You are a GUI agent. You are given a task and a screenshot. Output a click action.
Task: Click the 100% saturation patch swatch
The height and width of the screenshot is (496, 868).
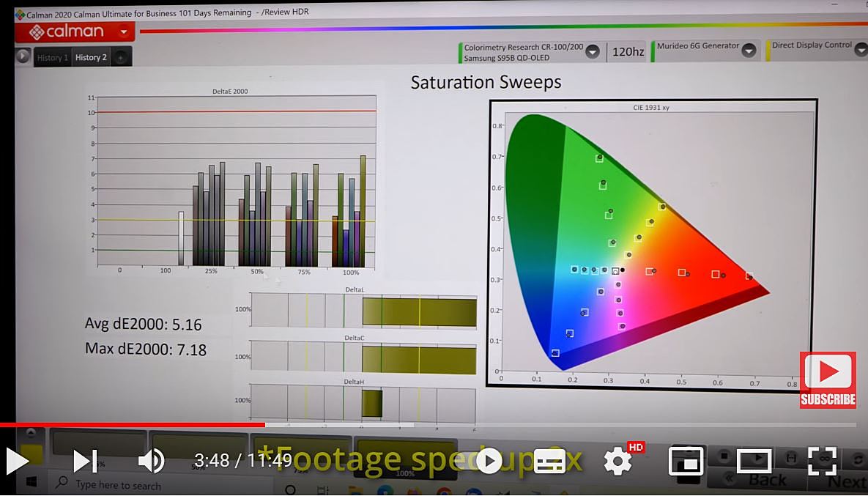click(x=405, y=458)
